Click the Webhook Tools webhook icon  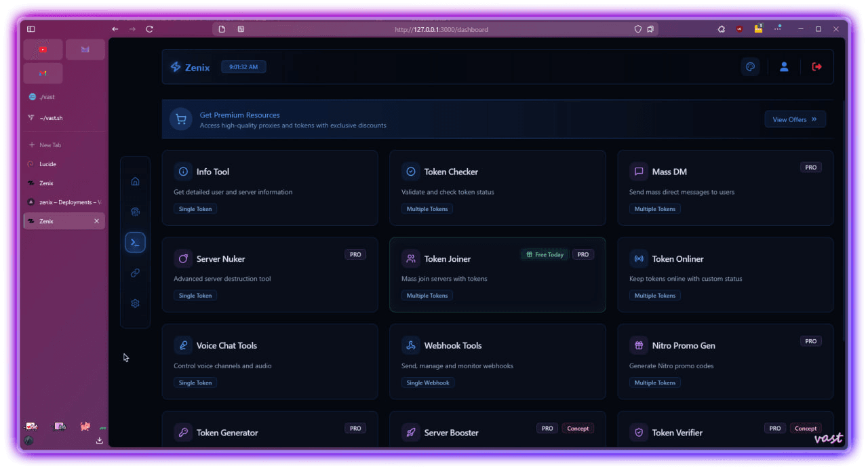click(x=411, y=345)
